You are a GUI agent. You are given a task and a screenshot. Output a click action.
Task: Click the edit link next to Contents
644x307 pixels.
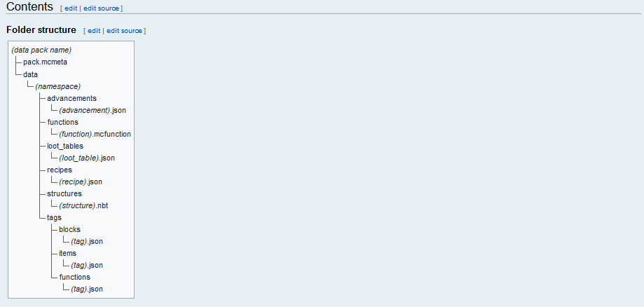point(71,8)
